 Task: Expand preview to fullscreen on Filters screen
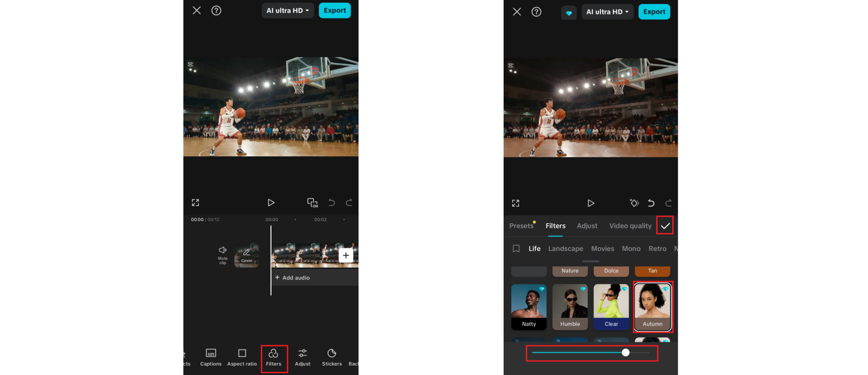tap(516, 203)
